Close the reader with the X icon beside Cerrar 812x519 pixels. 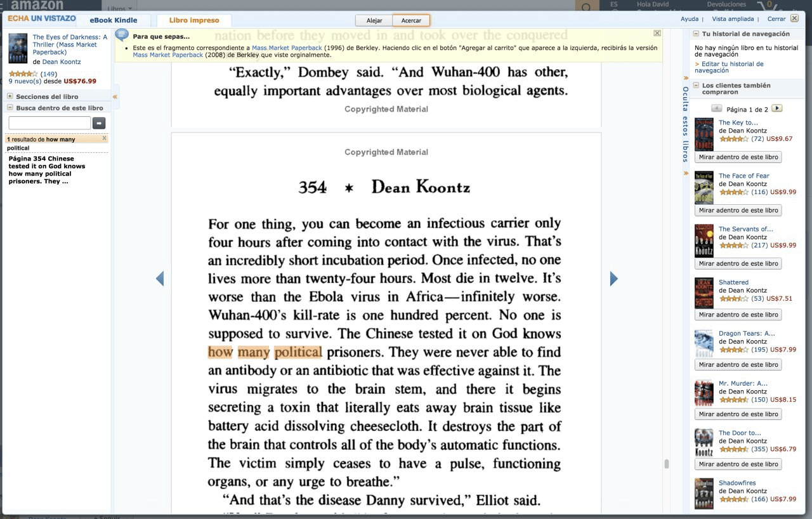794,18
